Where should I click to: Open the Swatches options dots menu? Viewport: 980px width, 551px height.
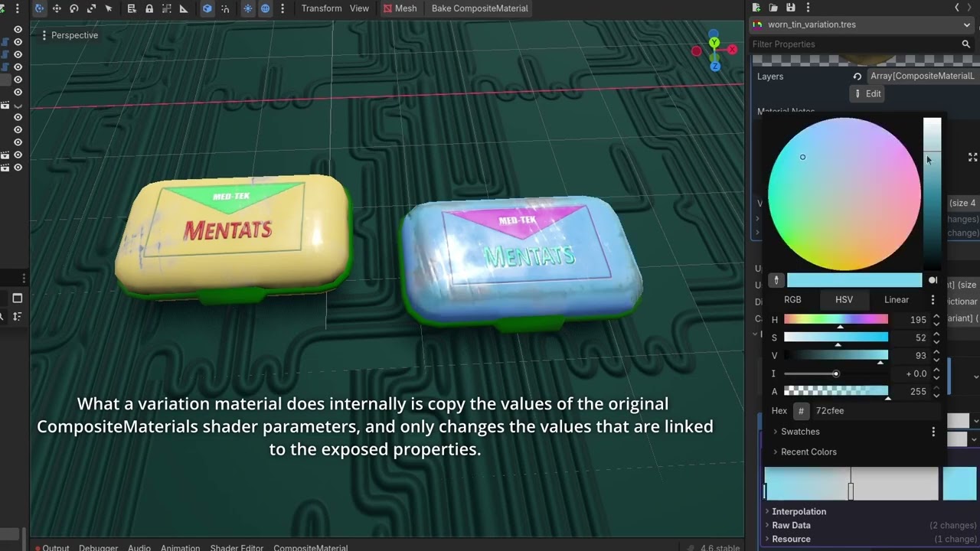[x=933, y=432]
